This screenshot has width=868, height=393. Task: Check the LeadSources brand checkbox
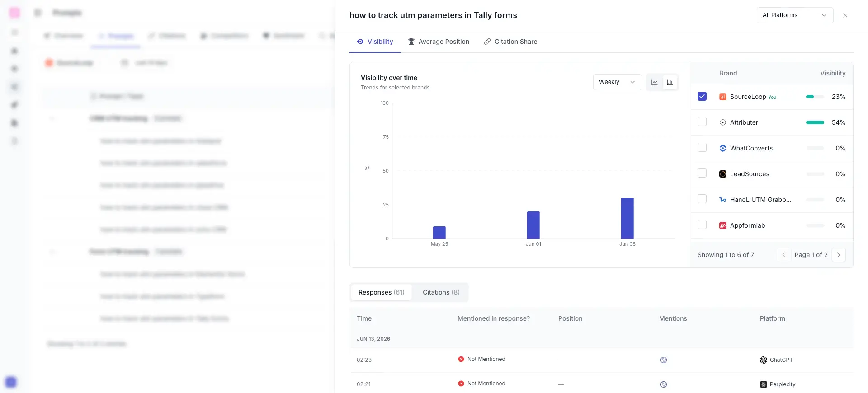click(702, 173)
